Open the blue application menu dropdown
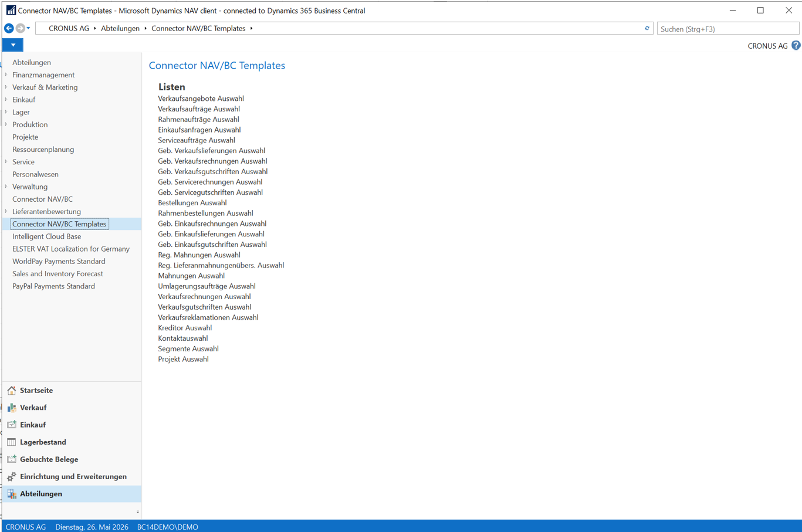This screenshot has height=532, width=802. 13,45
